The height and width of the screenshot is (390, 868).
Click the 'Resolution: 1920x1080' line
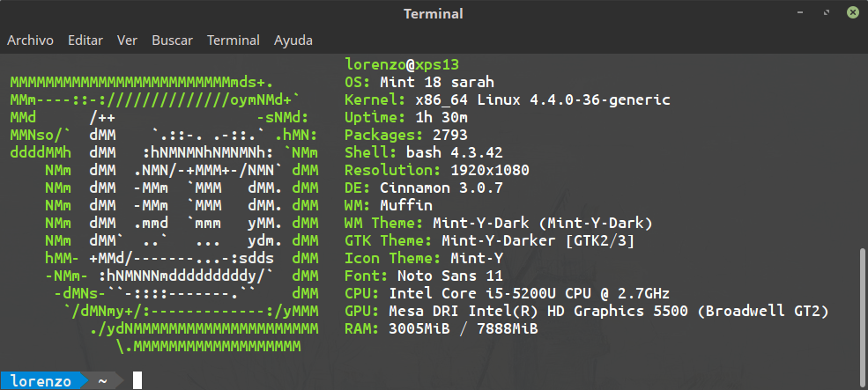tap(437, 171)
